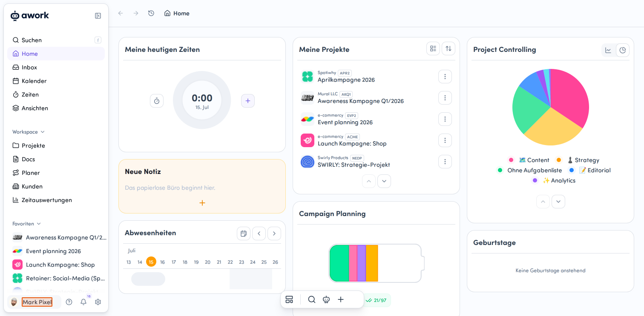Show previous week in Abwesenheiten
The height and width of the screenshot is (316, 644).
[x=259, y=233]
